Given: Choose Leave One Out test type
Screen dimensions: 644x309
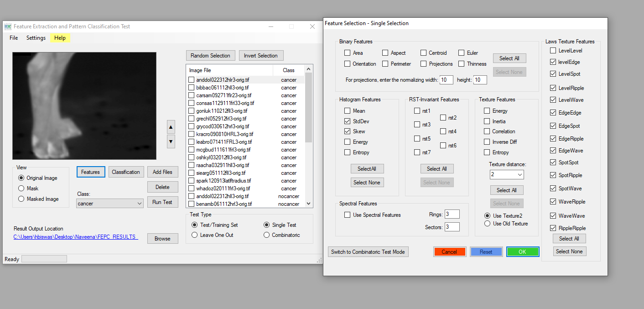Looking at the screenshot, I should coord(195,235).
